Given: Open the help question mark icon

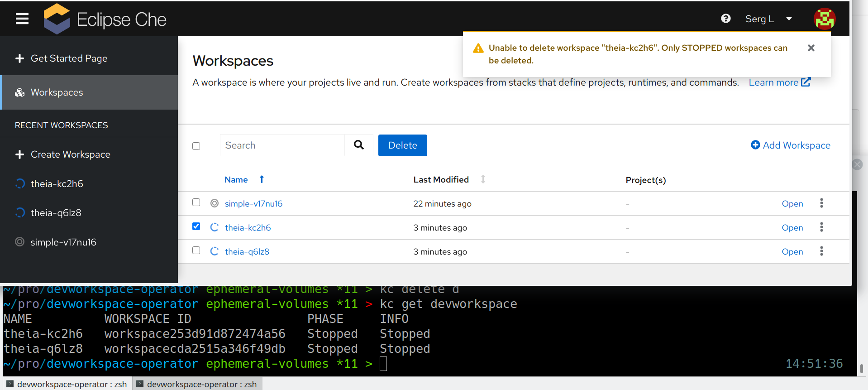Looking at the screenshot, I should tap(725, 19).
